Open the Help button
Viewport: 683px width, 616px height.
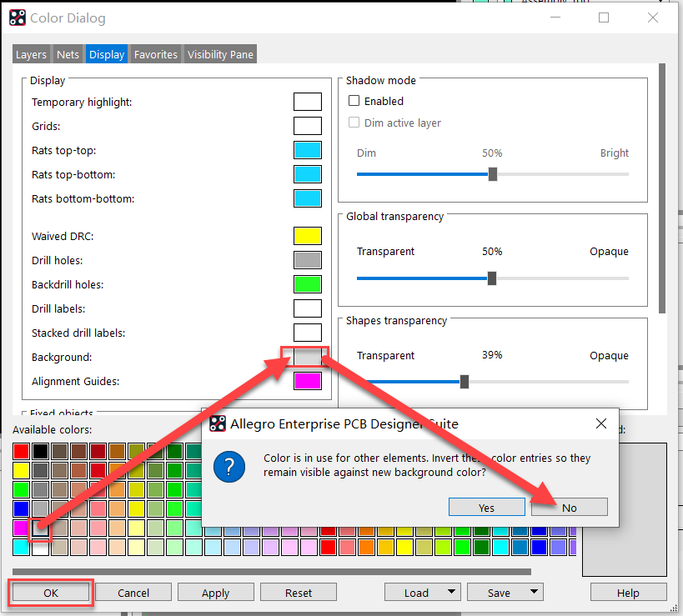pos(628,593)
